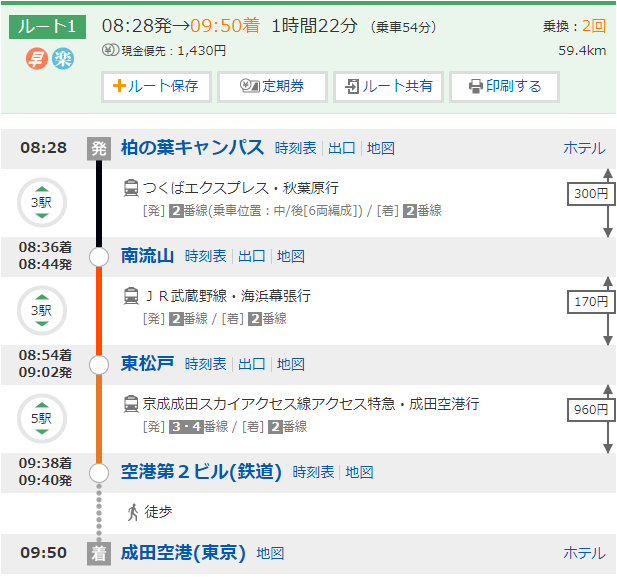Click the 乗換:2回 transfer count

[575, 26]
